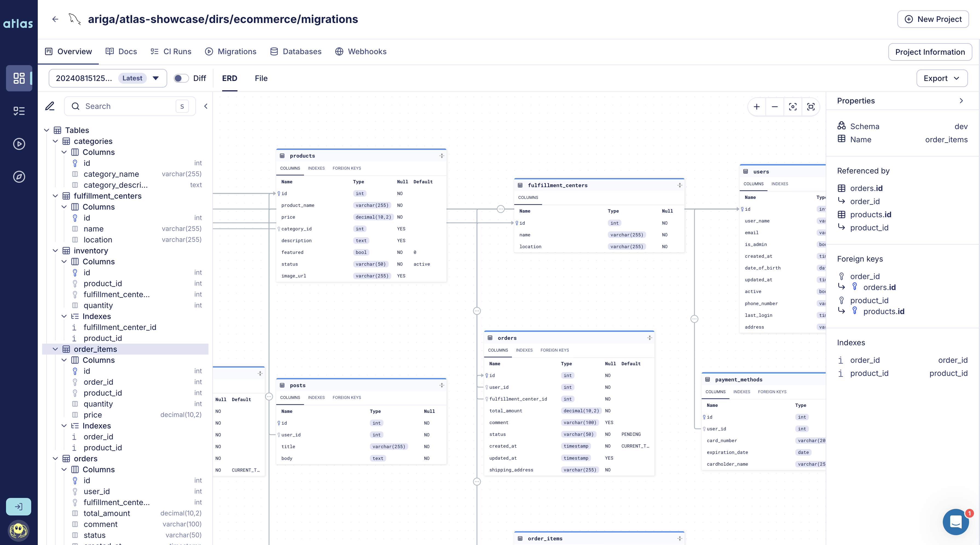Open the Export dropdown

click(x=942, y=78)
